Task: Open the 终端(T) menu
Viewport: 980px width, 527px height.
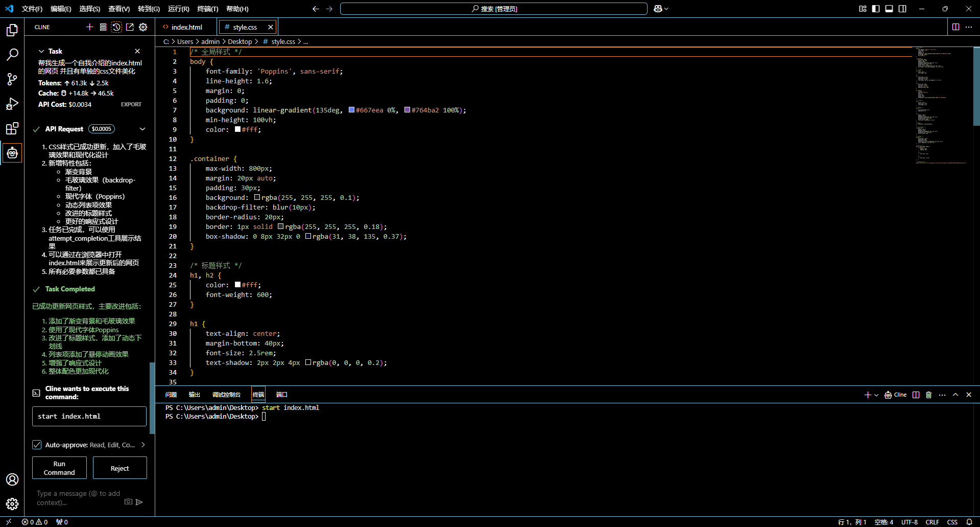Action: pyautogui.click(x=207, y=9)
